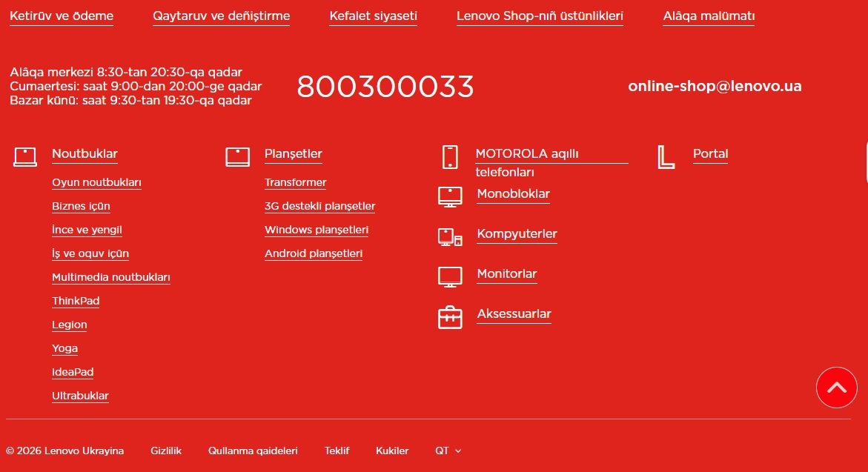Click the laptop icon beside Noutbuklar

point(24,156)
